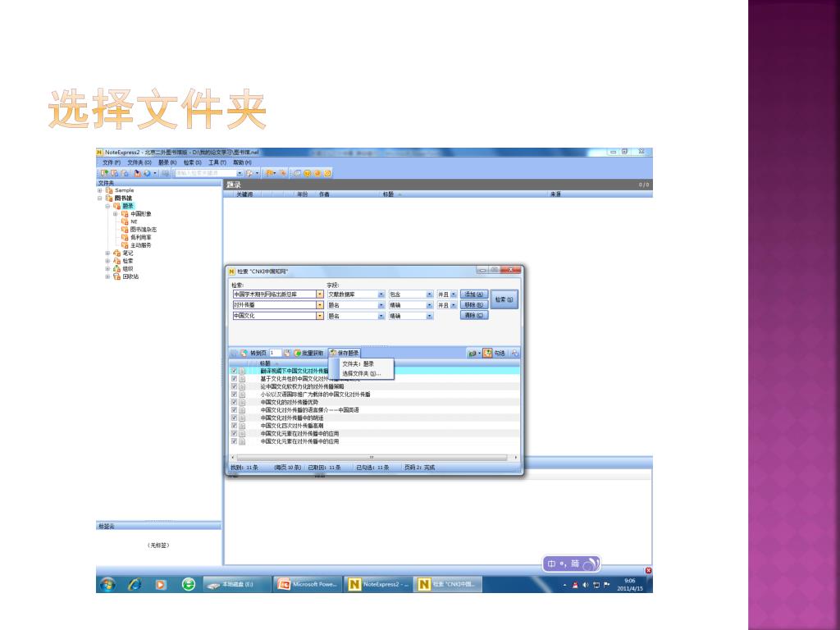This screenshot has height=630, width=840.
Task: Click the 中国文化四次对外传播高潮 document icon
Action: [x=242, y=426]
